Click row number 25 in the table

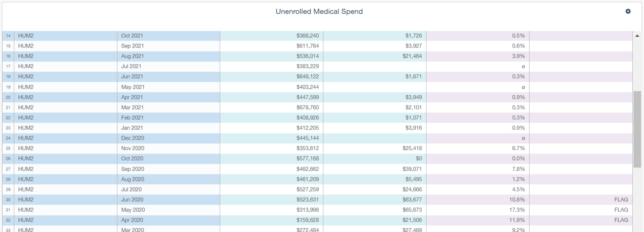coord(8,148)
